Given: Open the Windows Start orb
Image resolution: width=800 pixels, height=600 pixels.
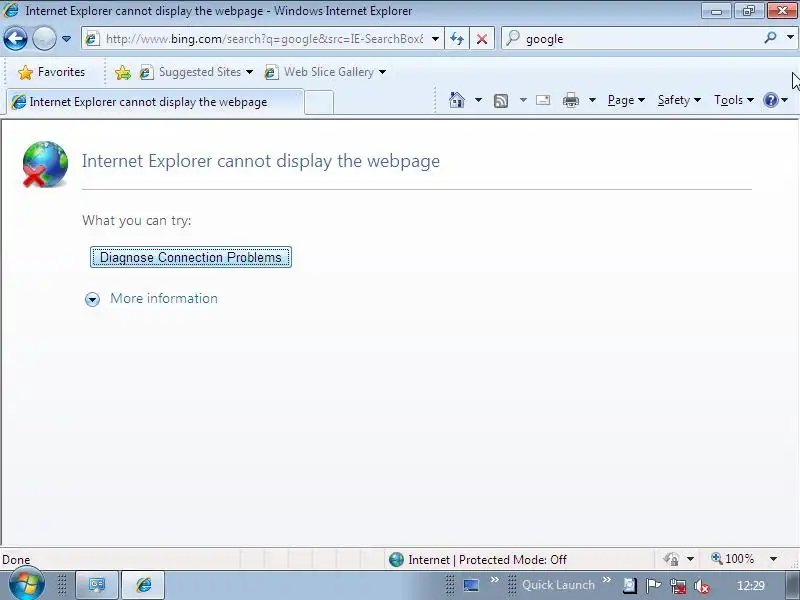Looking at the screenshot, I should tap(26, 583).
